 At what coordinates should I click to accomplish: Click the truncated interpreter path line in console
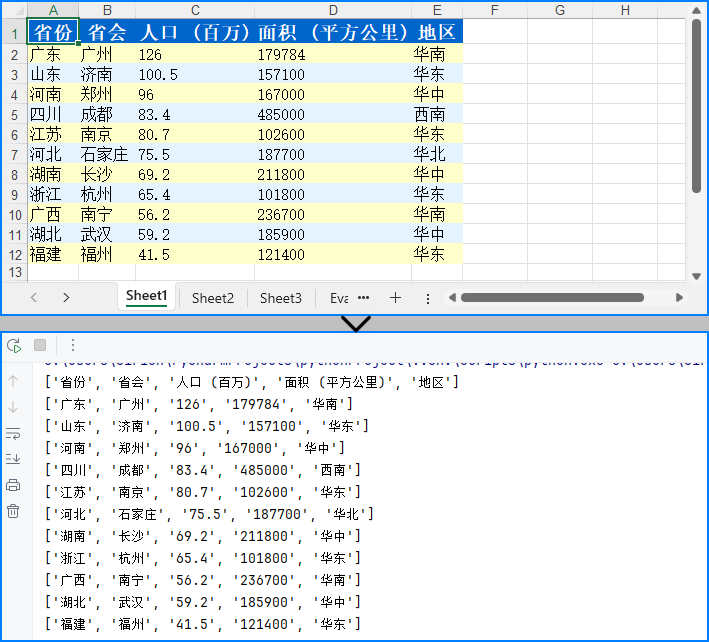[x=375, y=363]
